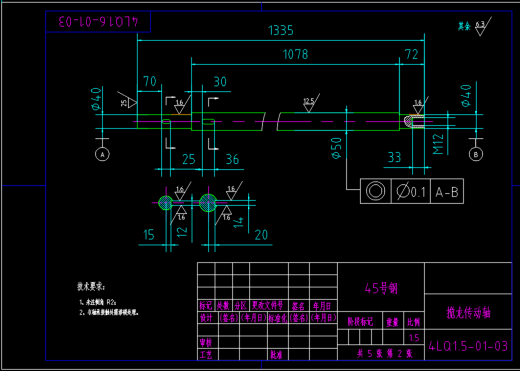The width and height of the screenshot is (520, 371).
Task: Select the 1:5 scale value
Action: [414, 338]
